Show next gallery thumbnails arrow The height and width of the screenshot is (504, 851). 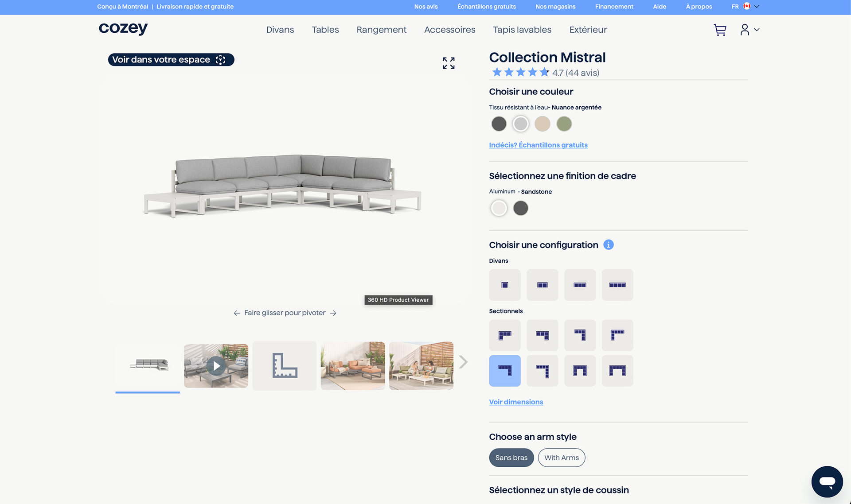click(x=463, y=362)
